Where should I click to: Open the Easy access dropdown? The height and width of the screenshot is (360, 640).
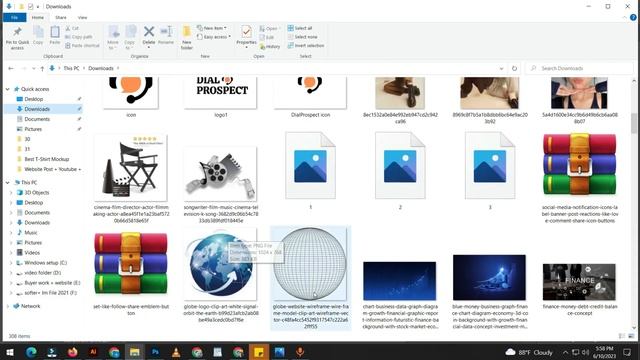(214, 37)
